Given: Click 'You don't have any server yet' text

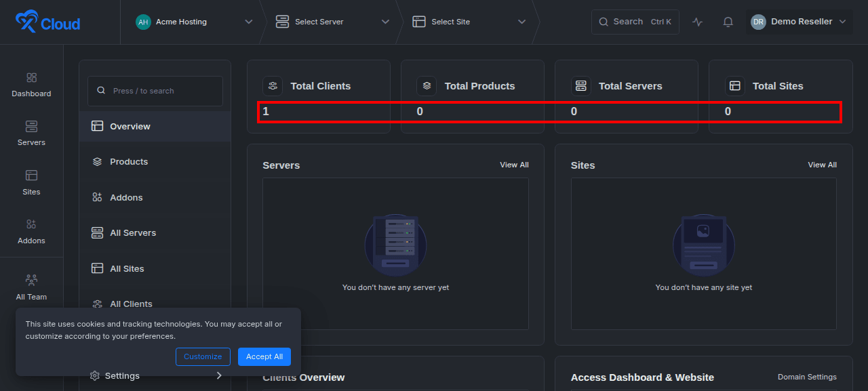Looking at the screenshot, I should pos(395,287).
